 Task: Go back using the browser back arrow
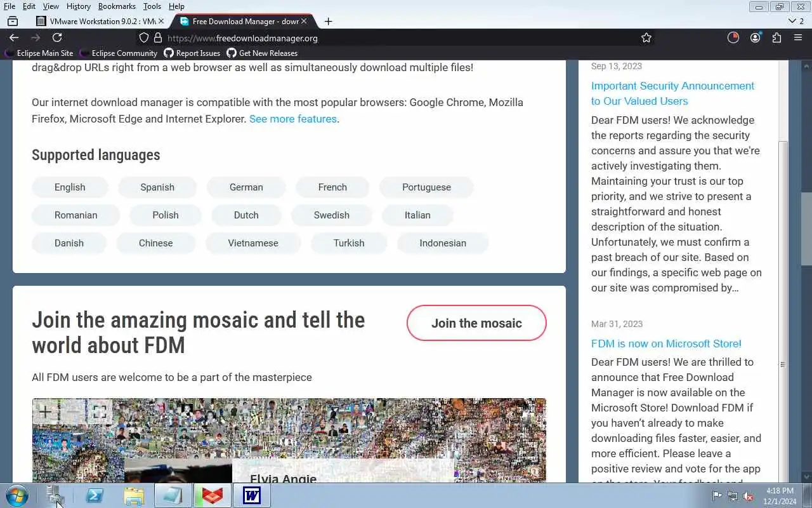click(14, 38)
